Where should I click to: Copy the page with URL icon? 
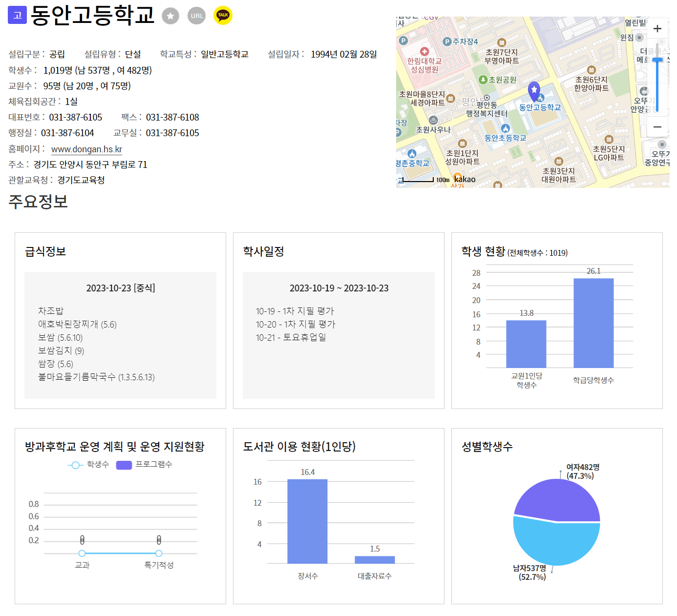coord(197,16)
